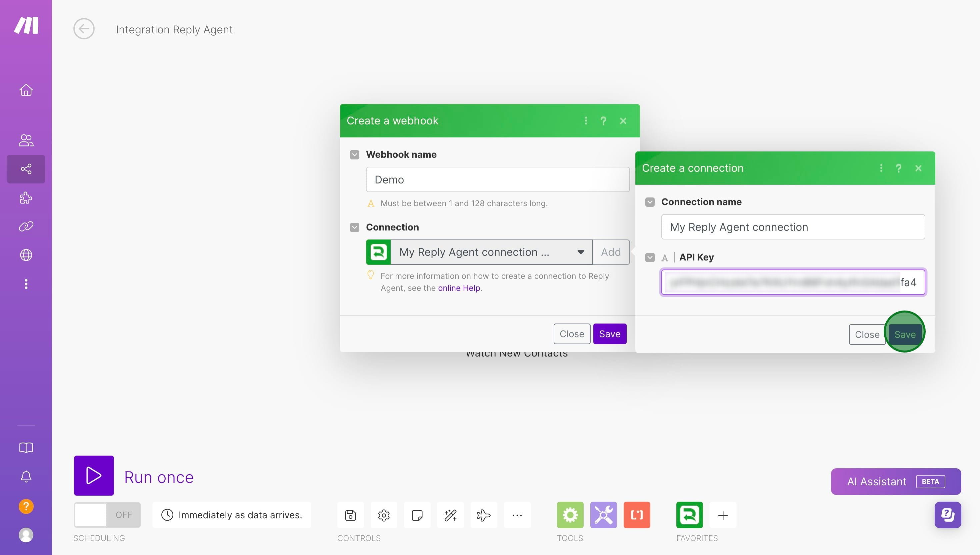Click the Auto-align magic wand icon

click(x=451, y=515)
